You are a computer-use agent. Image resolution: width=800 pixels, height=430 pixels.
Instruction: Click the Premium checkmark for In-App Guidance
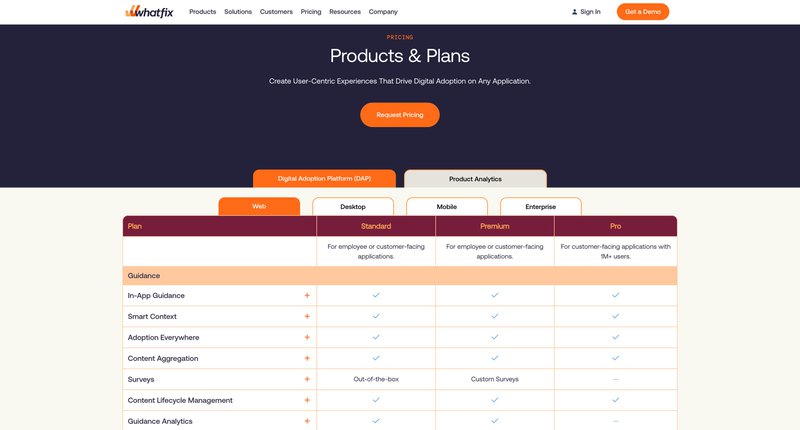coord(495,295)
